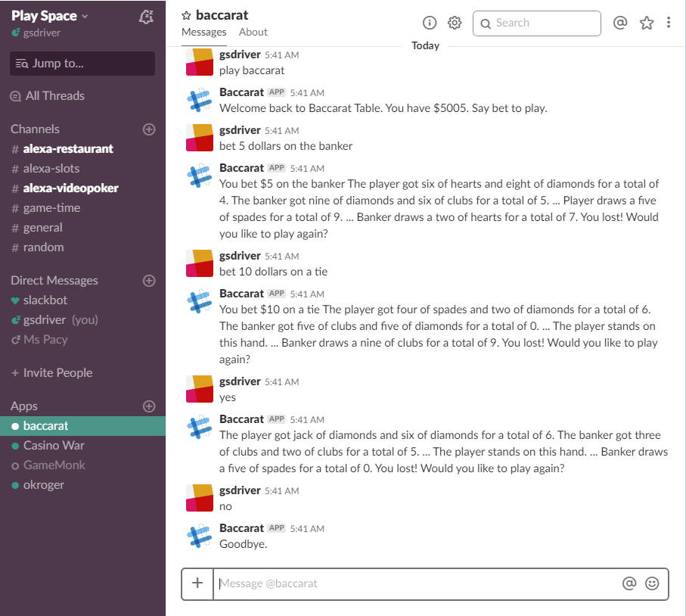Image resolution: width=686 pixels, height=616 pixels.
Task: Open Play Space workspace menu
Action: (x=49, y=16)
